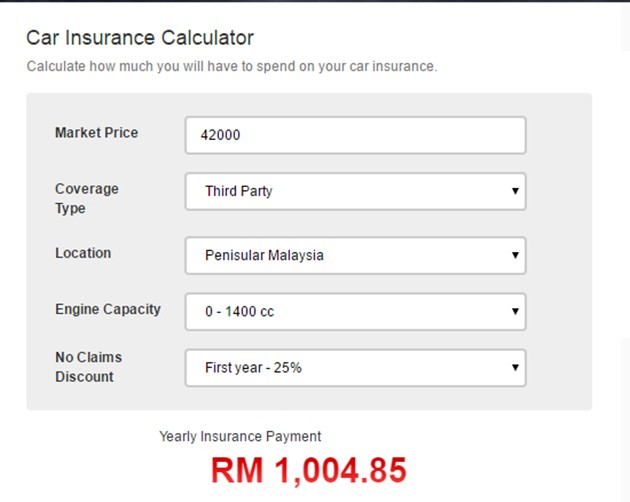The height and width of the screenshot is (502, 630).
Task: Open the Engine Capacity dropdown
Action: tap(355, 311)
